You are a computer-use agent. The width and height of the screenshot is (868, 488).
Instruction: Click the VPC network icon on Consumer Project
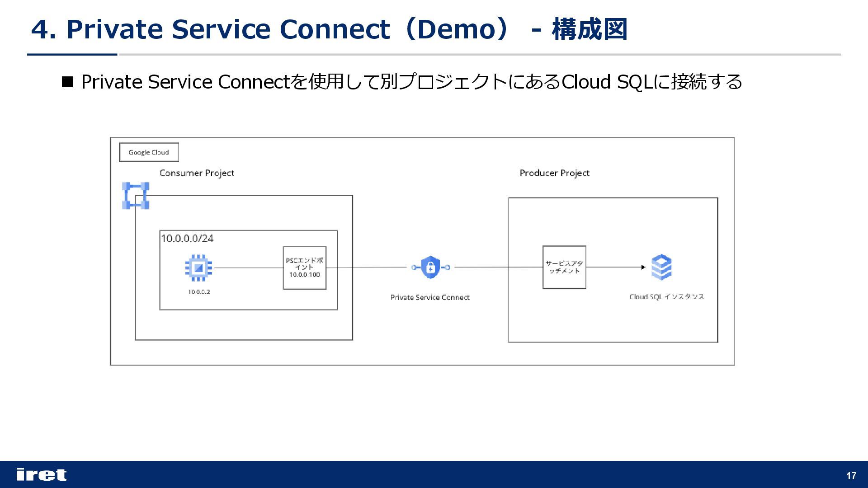tap(136, 196)
